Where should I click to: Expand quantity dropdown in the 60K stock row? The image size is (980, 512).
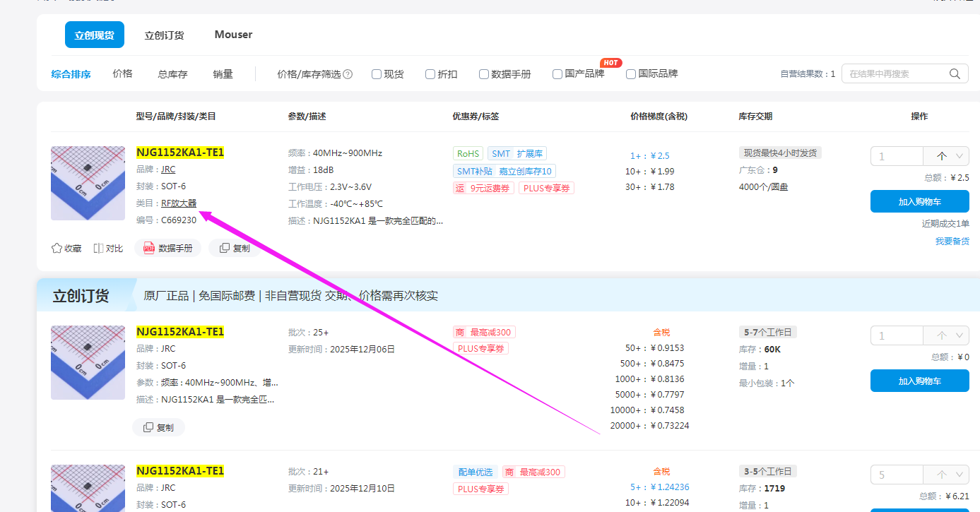(960, 335)
